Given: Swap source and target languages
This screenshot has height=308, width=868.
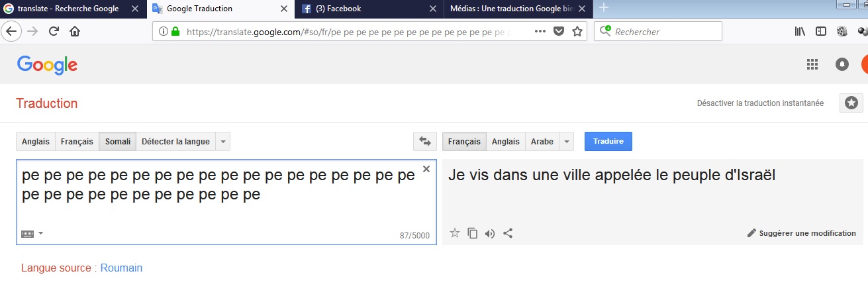Looking at the screenshot, I should pyautogui.click(x=424, y=141).
